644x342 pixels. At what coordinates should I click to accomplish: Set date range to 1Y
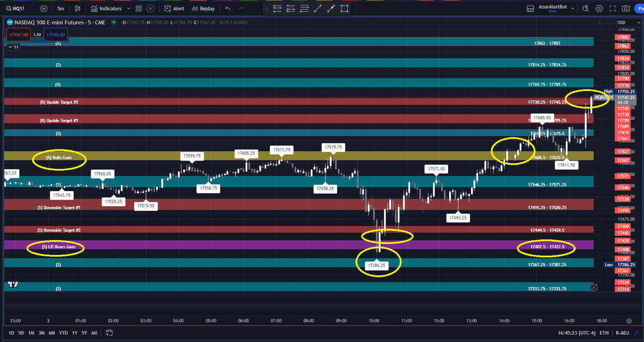[75, 333]
